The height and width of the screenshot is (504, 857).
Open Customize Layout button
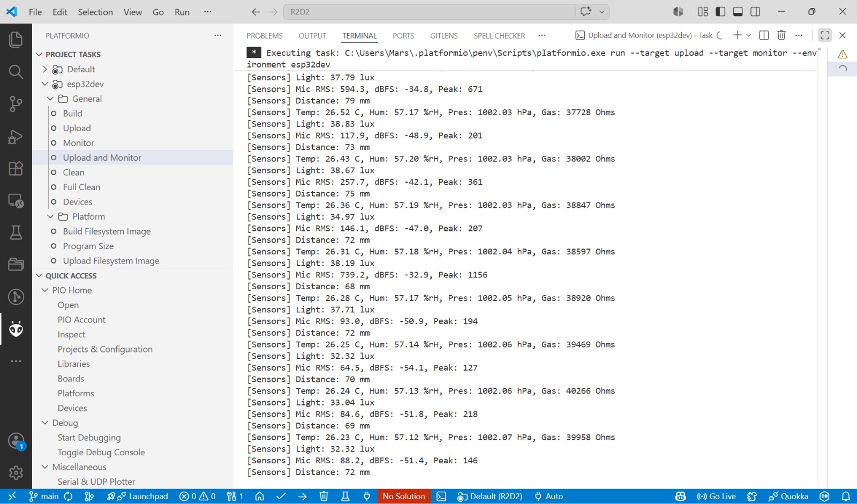click(x=703, y=12)
